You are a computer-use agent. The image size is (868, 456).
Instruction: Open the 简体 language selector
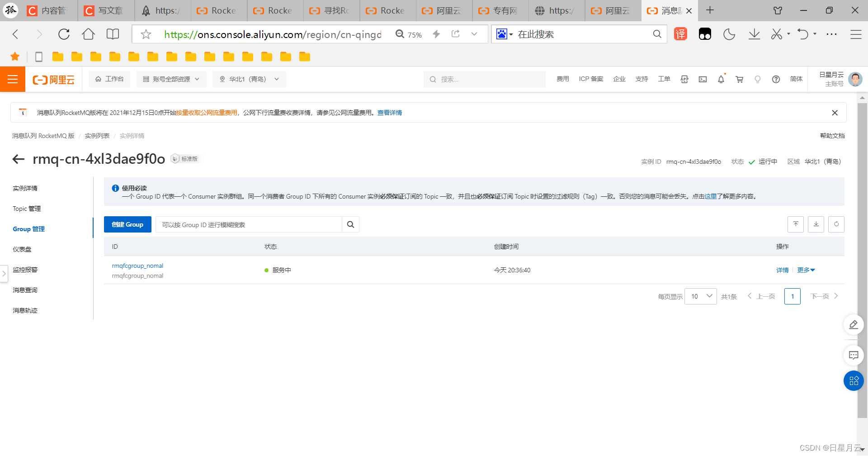tap(796, 79)
